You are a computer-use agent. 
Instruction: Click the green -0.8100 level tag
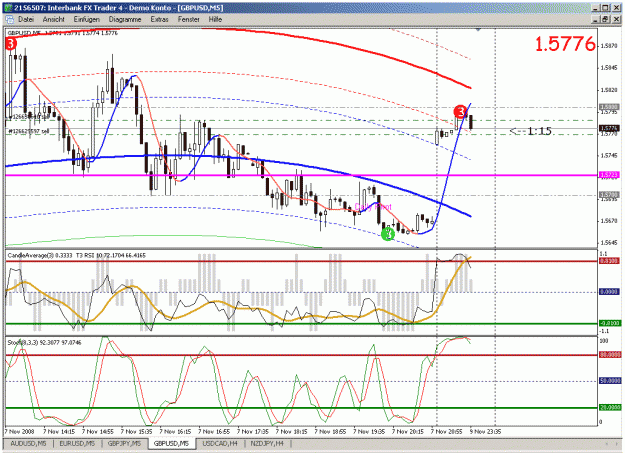(609, 323)
